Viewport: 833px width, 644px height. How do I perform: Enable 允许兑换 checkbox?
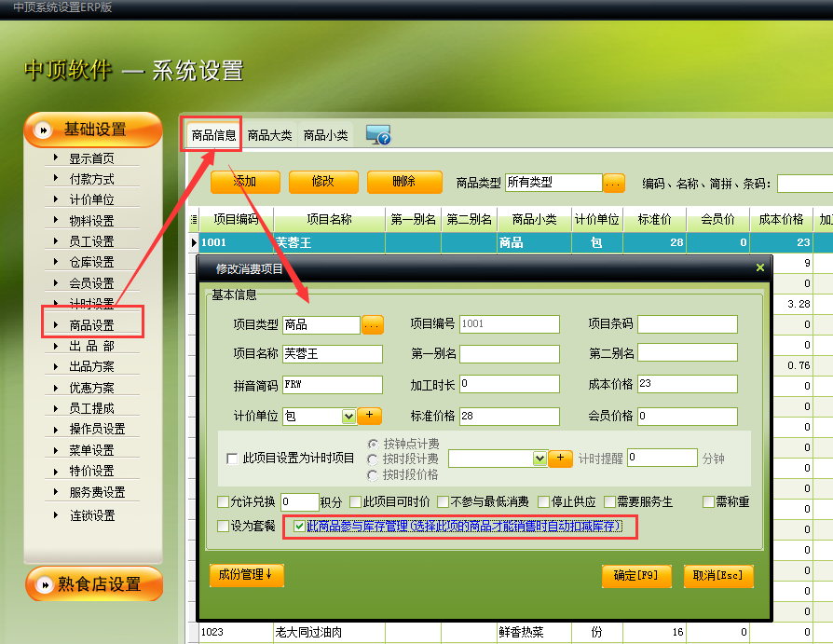223,501
